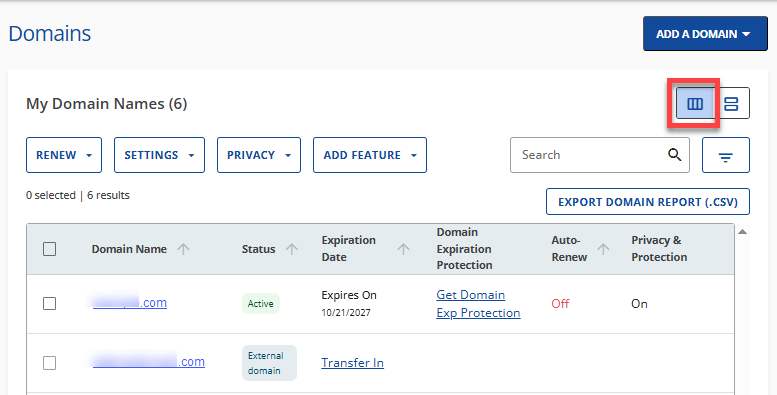
Task: Sort by Status arrow
Action: [x=292, y=249]
